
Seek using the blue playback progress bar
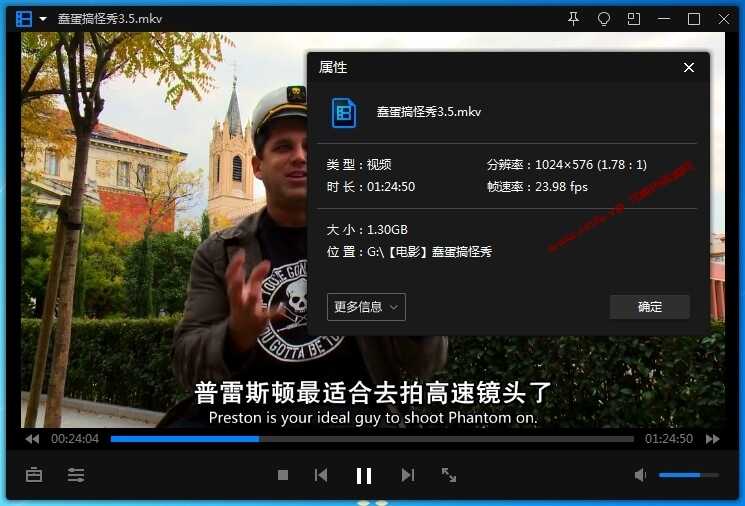[372, 439]
